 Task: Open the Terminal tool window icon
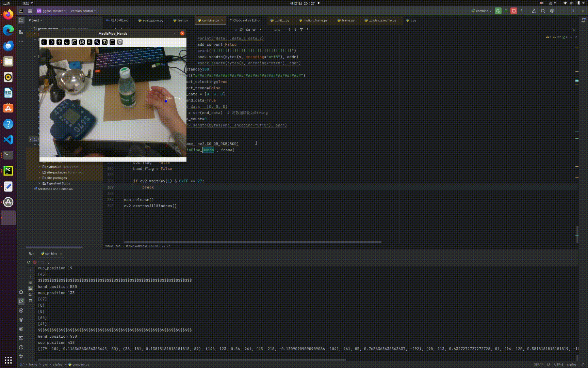[x=21, y=338]
